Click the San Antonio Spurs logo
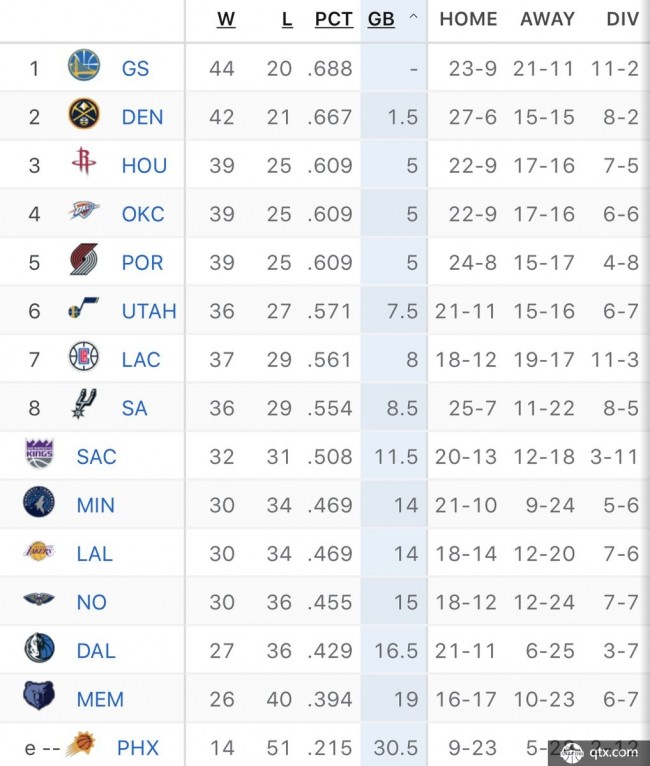 pos(84,404)
